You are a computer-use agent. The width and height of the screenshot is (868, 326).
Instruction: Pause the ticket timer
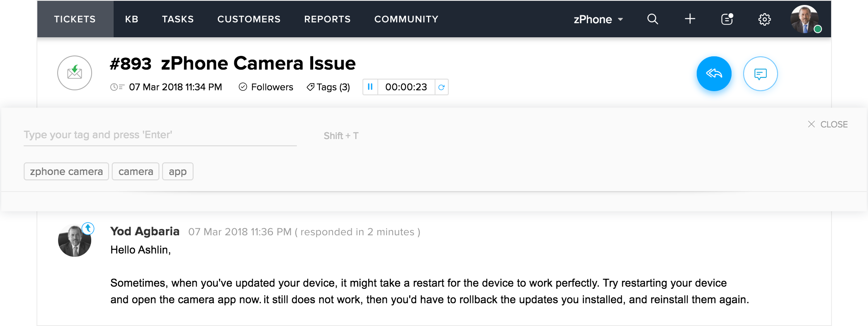click(x=370, y=87)
